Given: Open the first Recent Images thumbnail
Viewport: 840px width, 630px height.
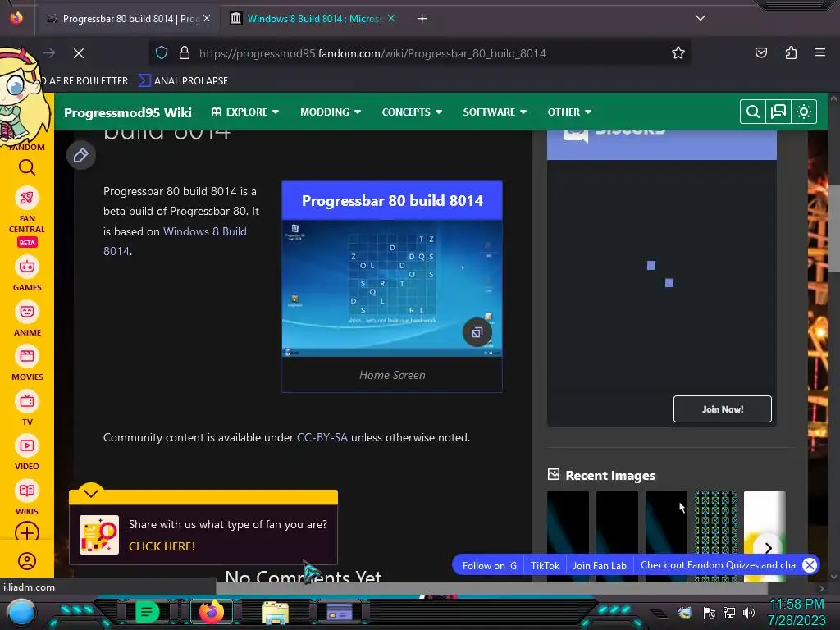Looking at the screenshot, I should coord(568,536).
